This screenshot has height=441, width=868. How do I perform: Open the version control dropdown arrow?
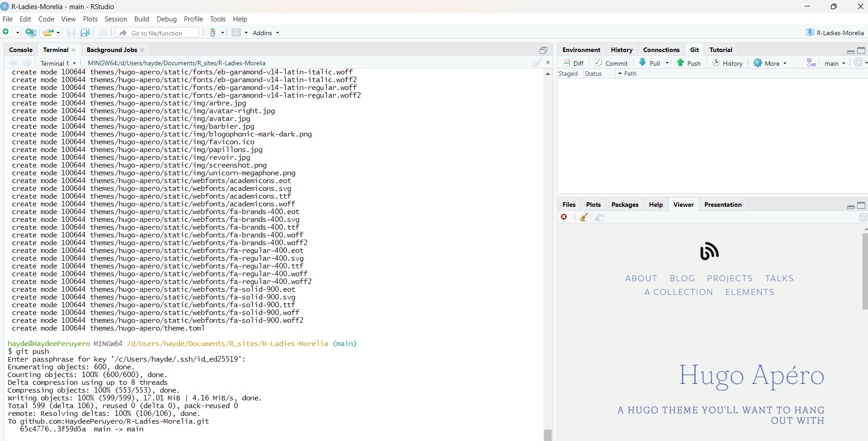click(x=223, y=33)
